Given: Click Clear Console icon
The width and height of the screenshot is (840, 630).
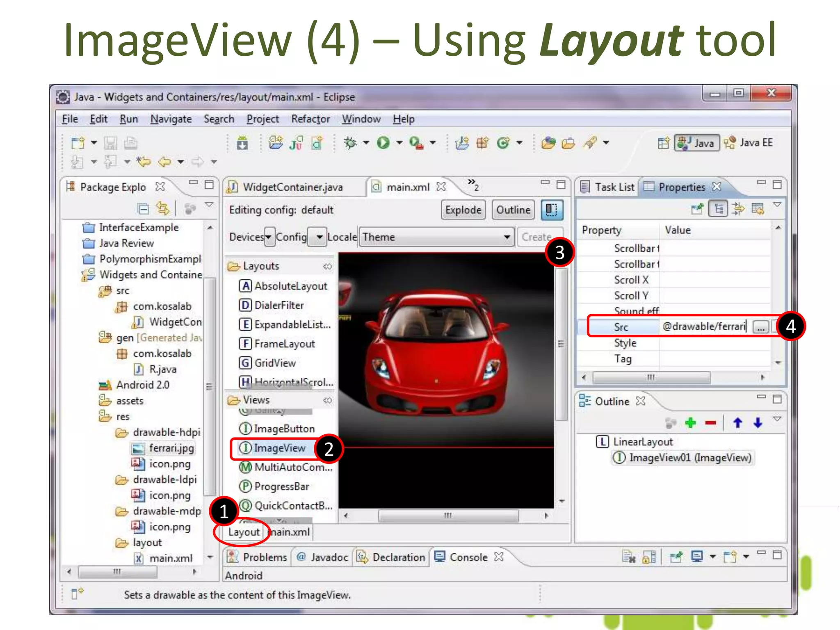Looking at the screenshot, I should click(x=629, y=557).
